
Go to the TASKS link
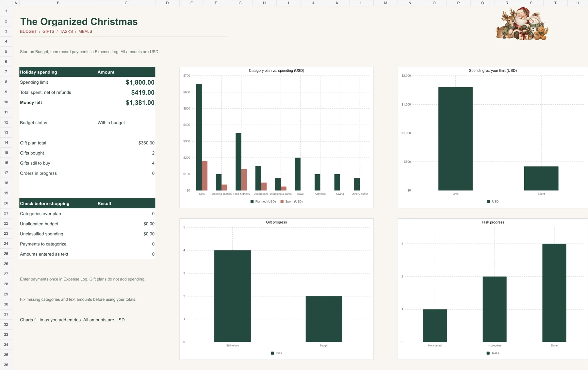[x=66, y=32]
